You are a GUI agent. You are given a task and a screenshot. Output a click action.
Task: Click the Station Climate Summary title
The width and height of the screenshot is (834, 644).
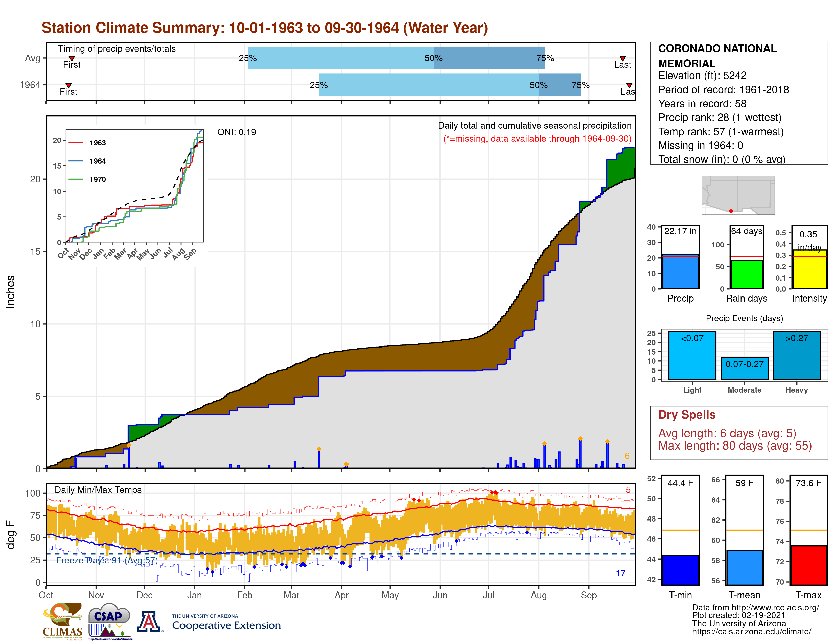[265, 28]
